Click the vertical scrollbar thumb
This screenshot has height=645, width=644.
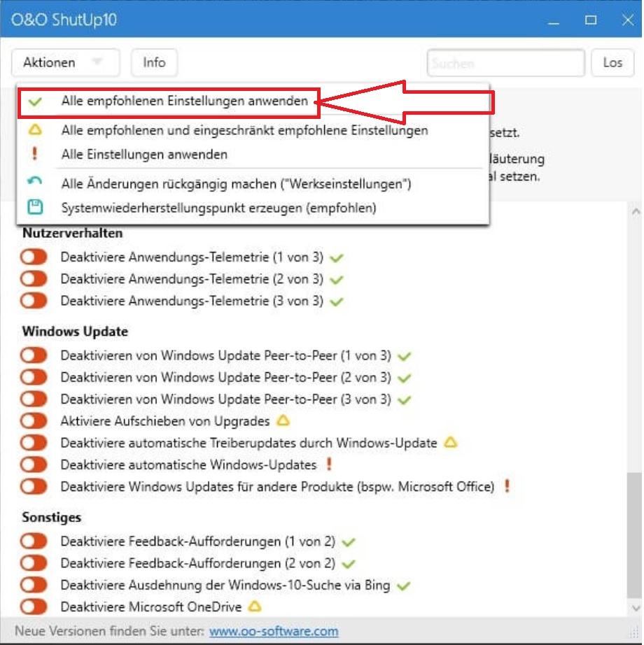click(634, 535)
